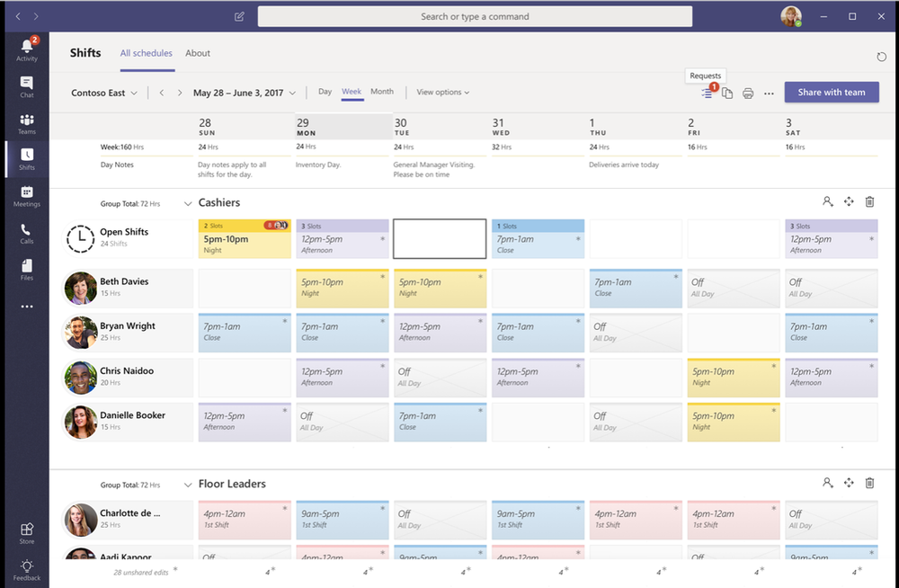This screenshot has width=899, height=588.
Task: Print the schedule
Action: (x=747, y=93)
